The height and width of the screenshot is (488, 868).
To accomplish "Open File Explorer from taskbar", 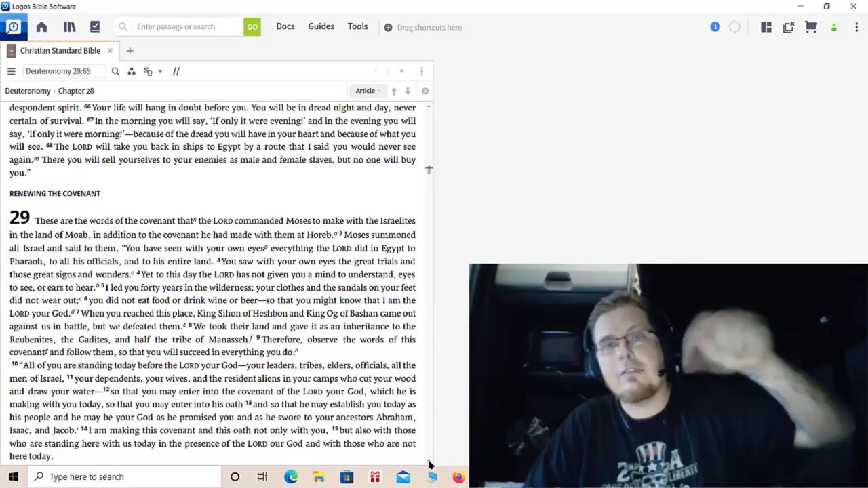I will pos(319,476).
